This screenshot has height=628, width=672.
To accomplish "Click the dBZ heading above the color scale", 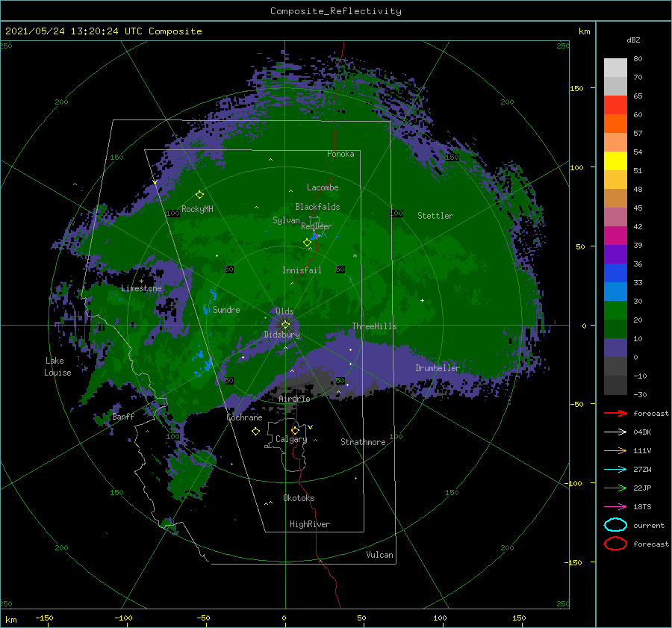I will click(x=633, y=40).
